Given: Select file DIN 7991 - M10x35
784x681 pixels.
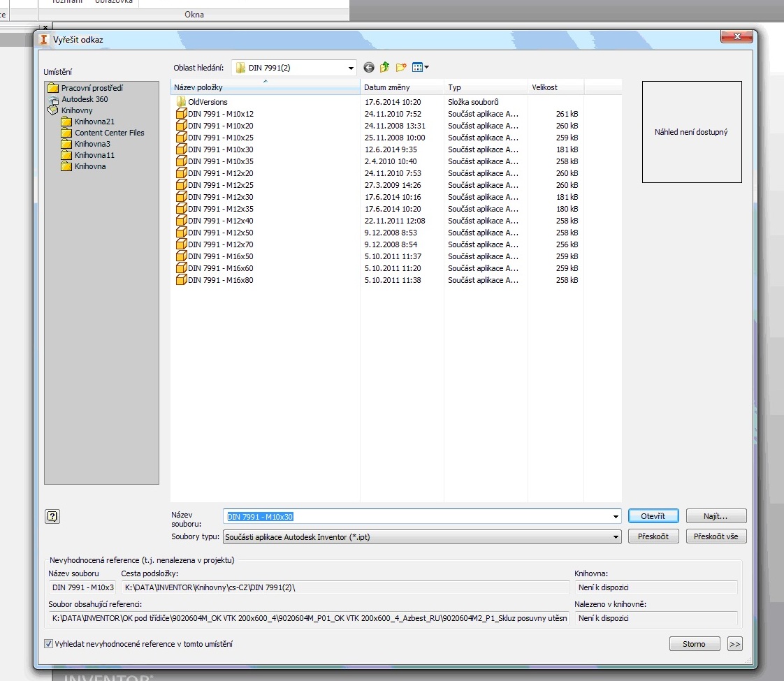Looking at the screenshot, I should pyautogui.click(x=215, y=161).
